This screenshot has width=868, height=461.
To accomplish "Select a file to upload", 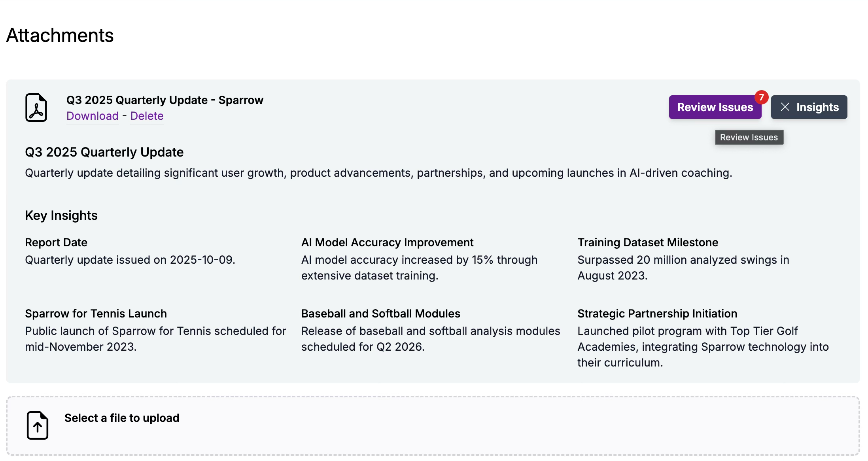I will coord(121,418).
